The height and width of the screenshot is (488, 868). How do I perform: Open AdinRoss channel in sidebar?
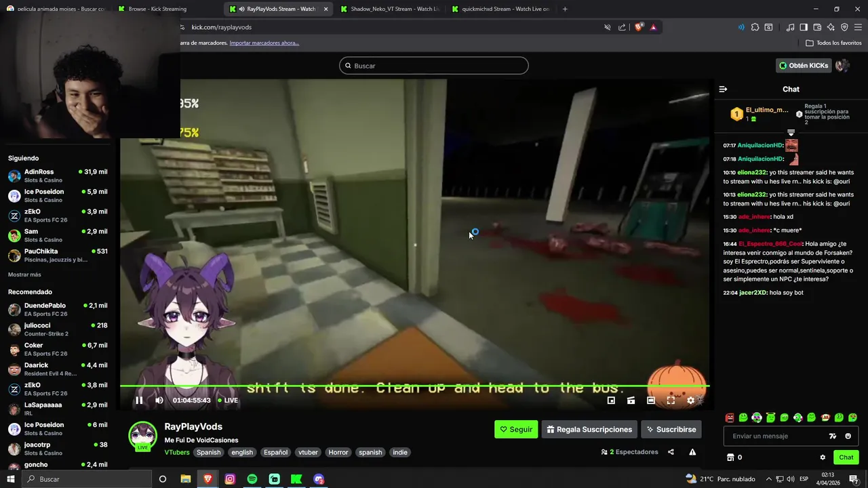point(58,176)
